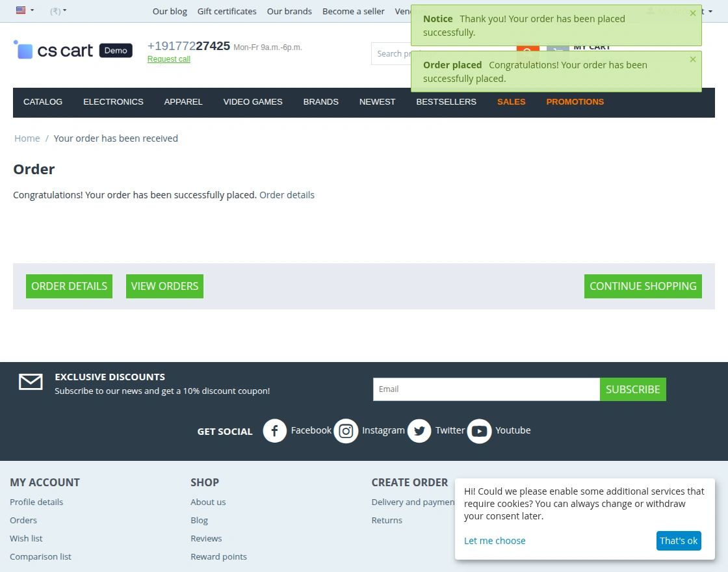Screen dimensions: 728x572
Task: Close the Order placed notification
Action: point(693,59)
